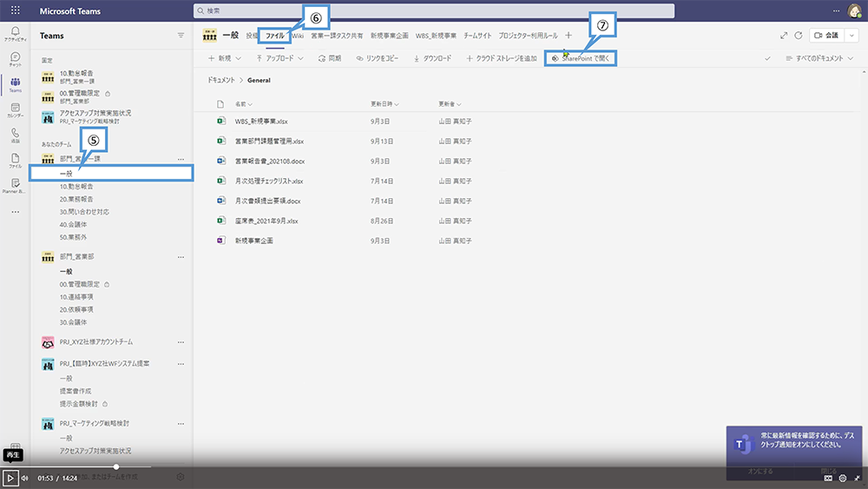Image resolution: width=868 pixels, height=489 pixels.
Task: Select the Teams icon in the left rail
Action: pos(15,85)
